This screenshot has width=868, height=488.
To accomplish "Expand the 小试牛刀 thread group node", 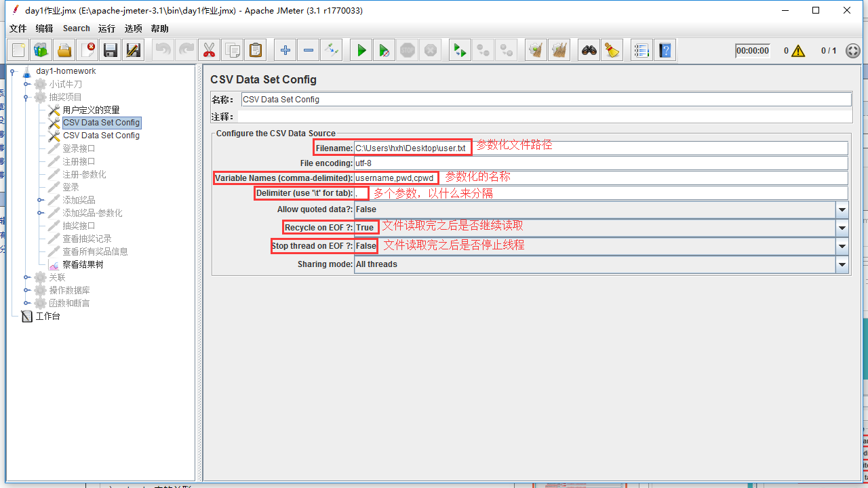I will pos(27,84).
